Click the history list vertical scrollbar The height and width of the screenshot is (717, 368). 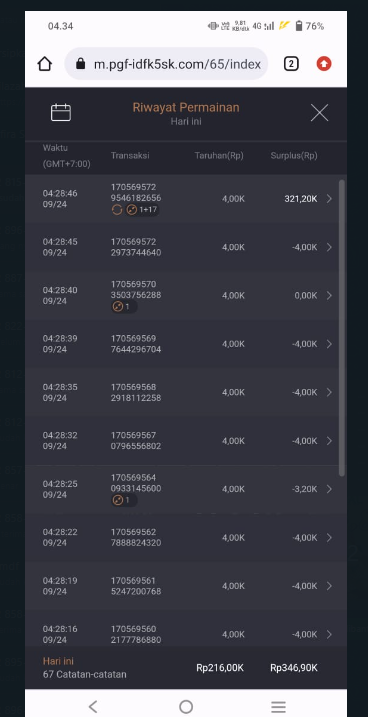(x=342, y=328)
